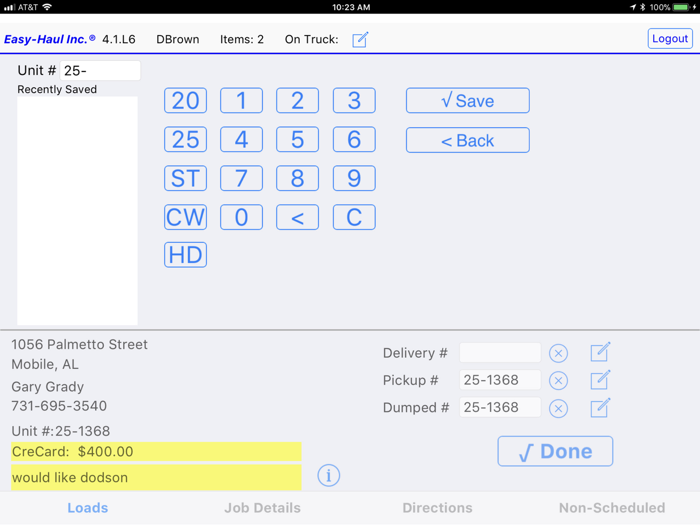
Task: Tap digit 0 on keypad
Action: tap(242, 217)
